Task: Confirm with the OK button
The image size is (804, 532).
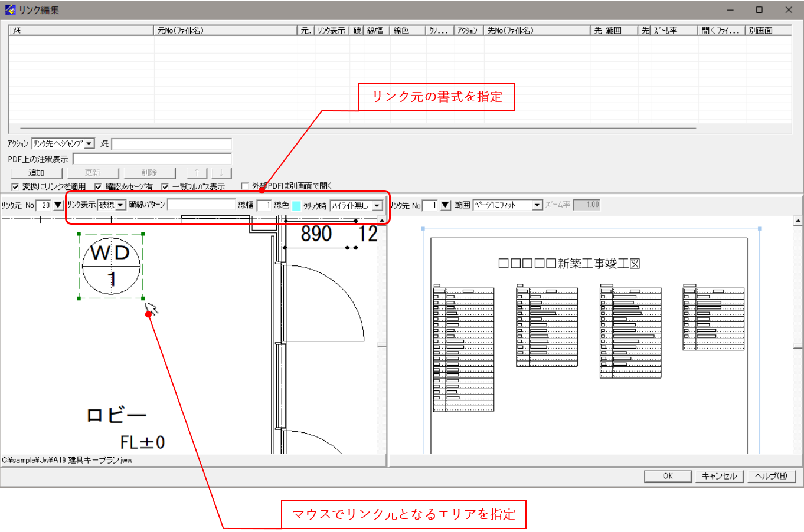Action: click(x=667, y=476)
